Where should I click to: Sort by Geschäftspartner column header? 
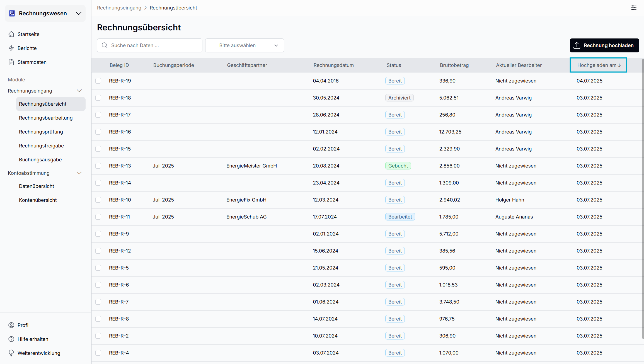pyautogui.click(x=247, y=65)
